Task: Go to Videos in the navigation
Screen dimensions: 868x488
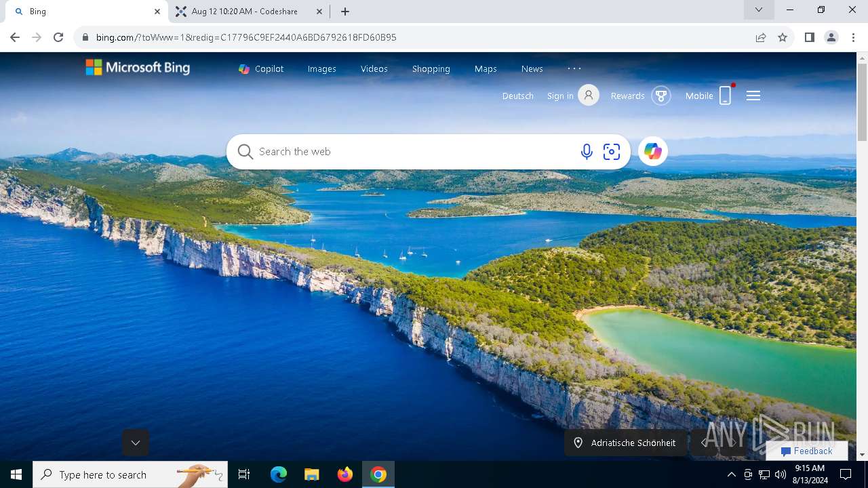Action: [x=374, y=68]
